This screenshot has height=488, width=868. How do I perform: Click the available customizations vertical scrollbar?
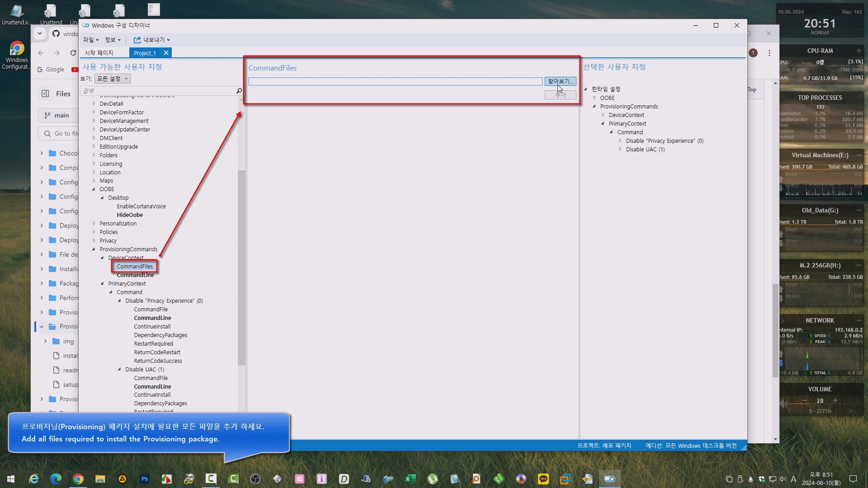(241, 267)
